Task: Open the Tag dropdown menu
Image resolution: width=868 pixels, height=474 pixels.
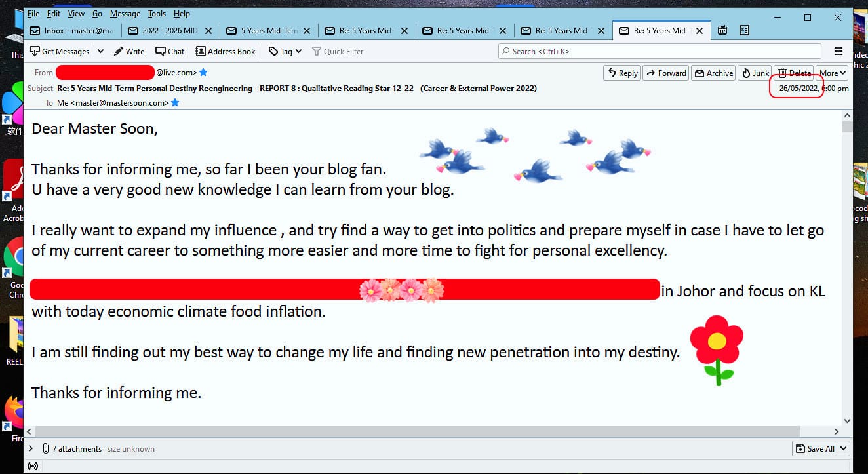Action: pos(285,51)
